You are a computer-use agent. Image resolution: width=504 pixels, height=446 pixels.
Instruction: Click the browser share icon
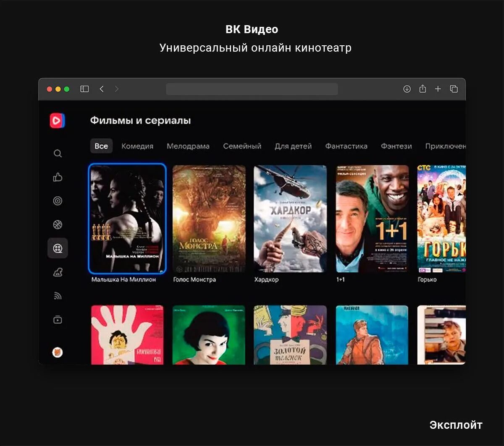tap(423, 89)
